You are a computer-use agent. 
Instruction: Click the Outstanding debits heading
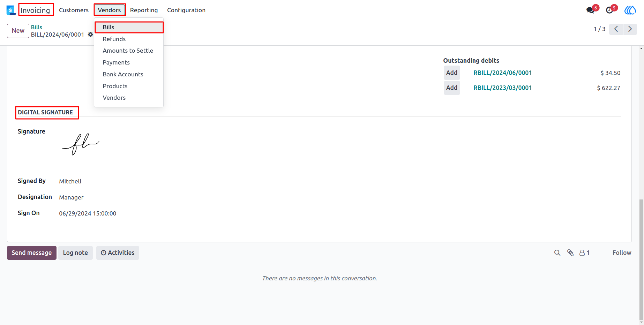tap(471, 61)
